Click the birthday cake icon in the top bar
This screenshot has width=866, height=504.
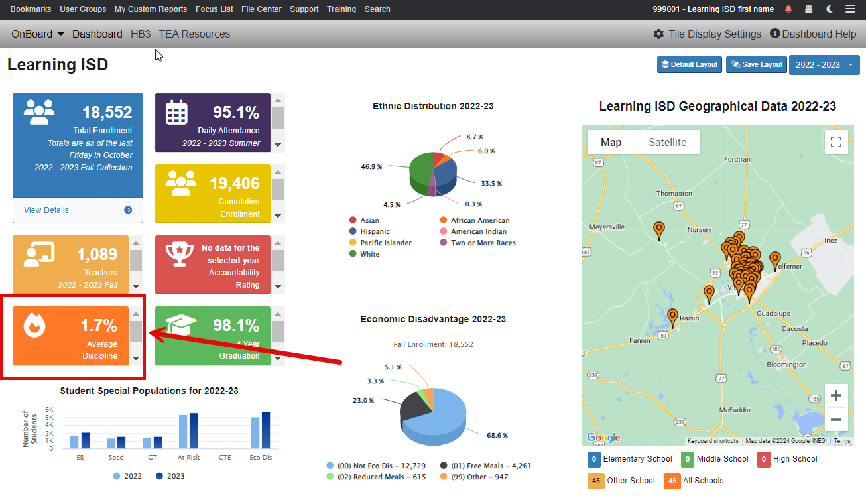pyautogui.click(x=808, y=9)
